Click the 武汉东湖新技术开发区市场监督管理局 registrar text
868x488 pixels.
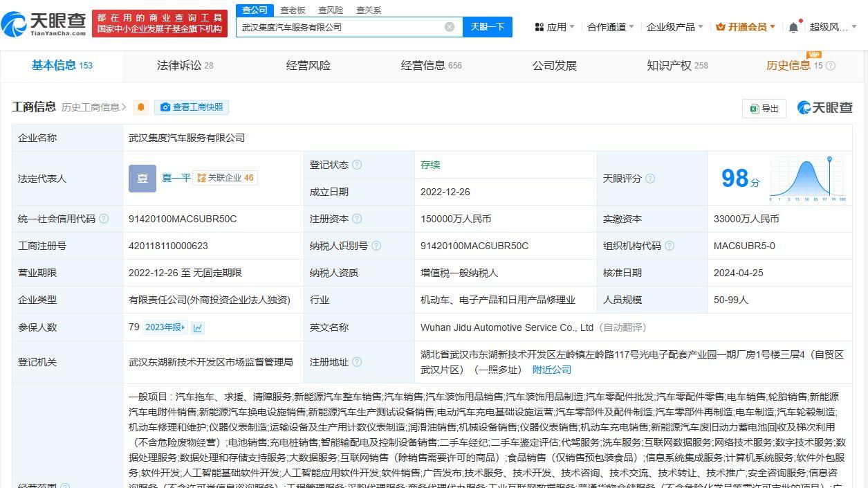211,362
